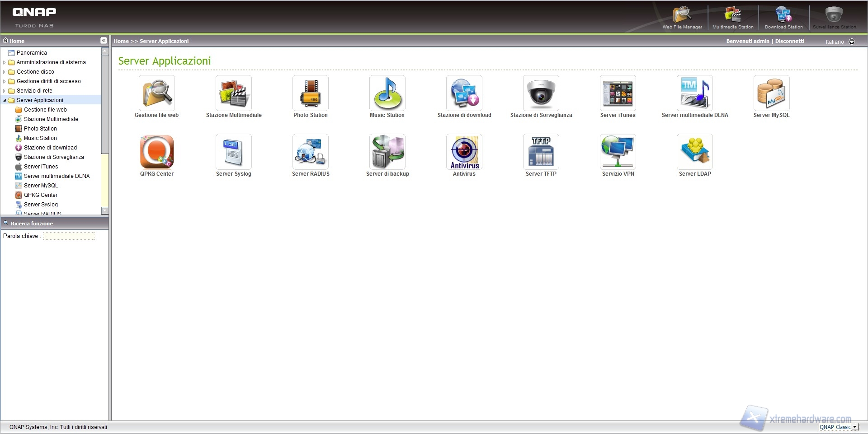Launch the Server TFTP icon
This screenshot has height=434, width=868.
[541, 152]
